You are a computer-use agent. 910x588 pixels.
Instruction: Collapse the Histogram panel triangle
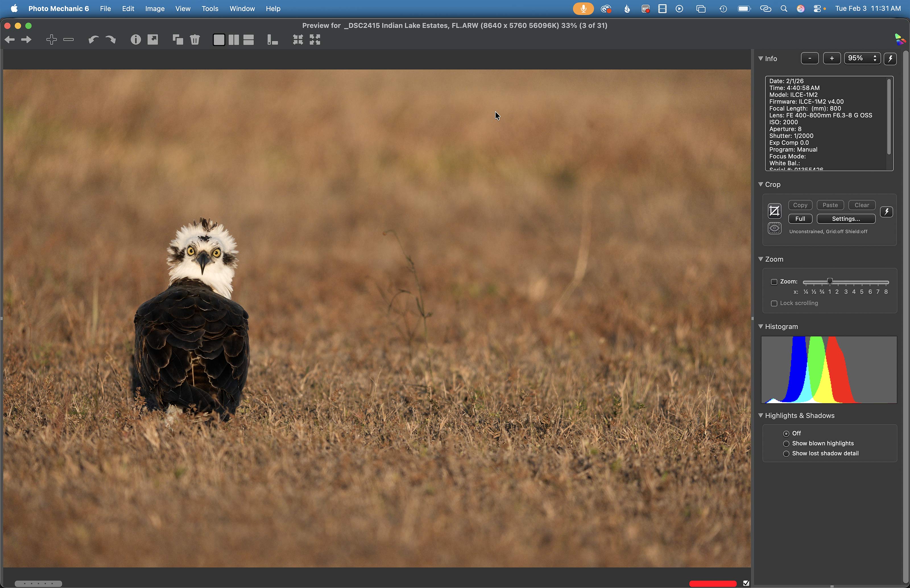click(x=761, y=327)
